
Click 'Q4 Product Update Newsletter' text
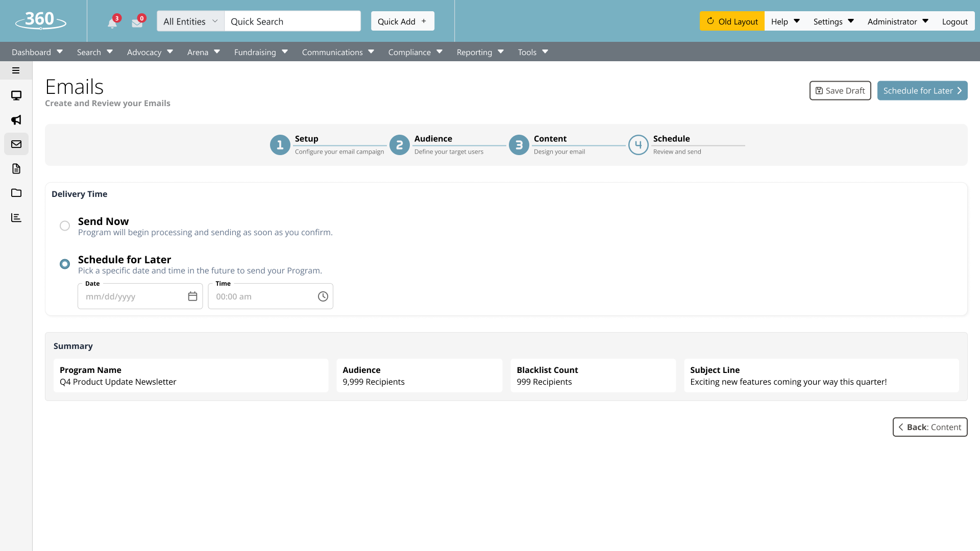pyautogui.click(x=118, y=382)
